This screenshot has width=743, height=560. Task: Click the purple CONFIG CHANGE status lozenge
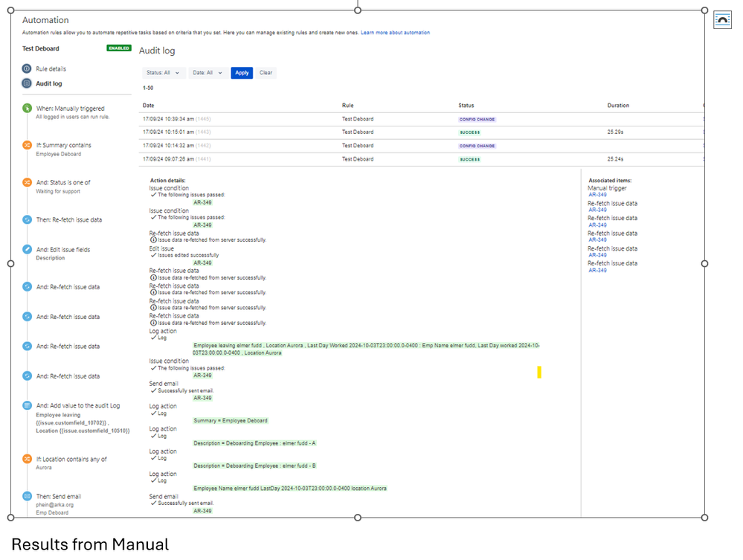coord(477,118)
